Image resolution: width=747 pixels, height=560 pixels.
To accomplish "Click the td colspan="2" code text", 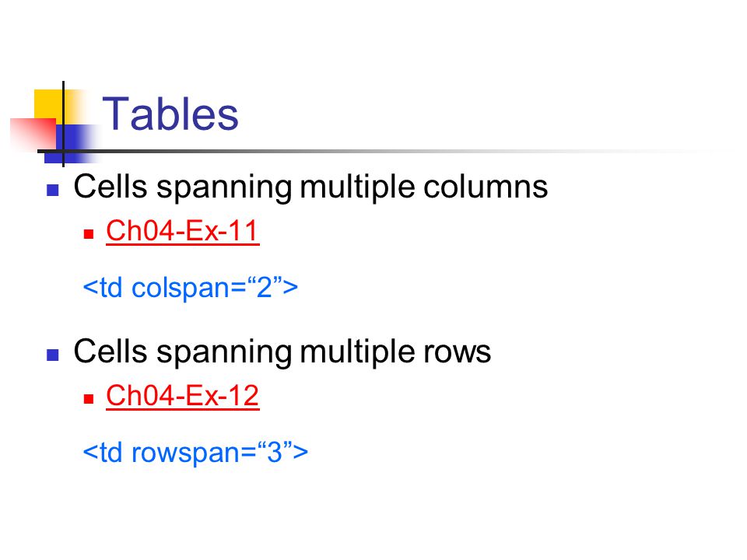I will point(190,288).
